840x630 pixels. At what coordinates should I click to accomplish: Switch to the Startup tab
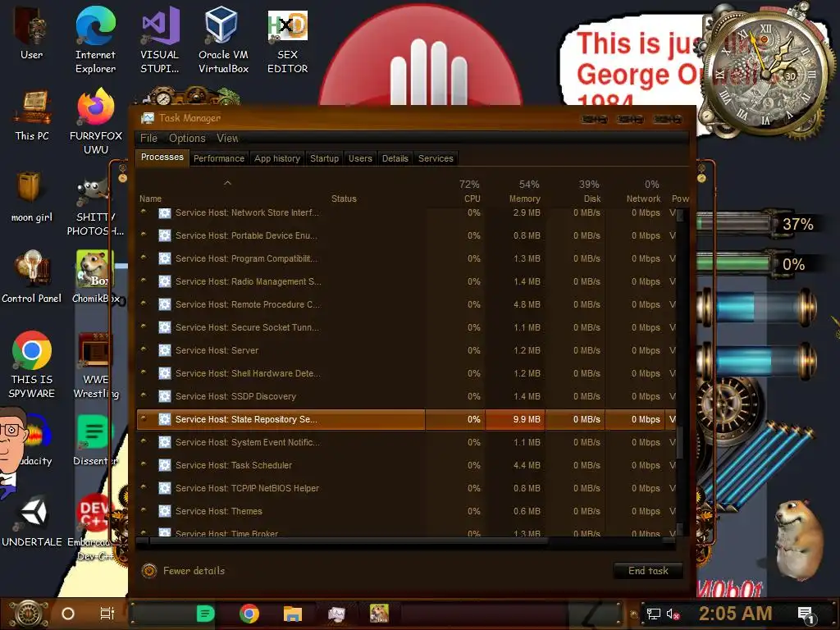pos(324,158)
